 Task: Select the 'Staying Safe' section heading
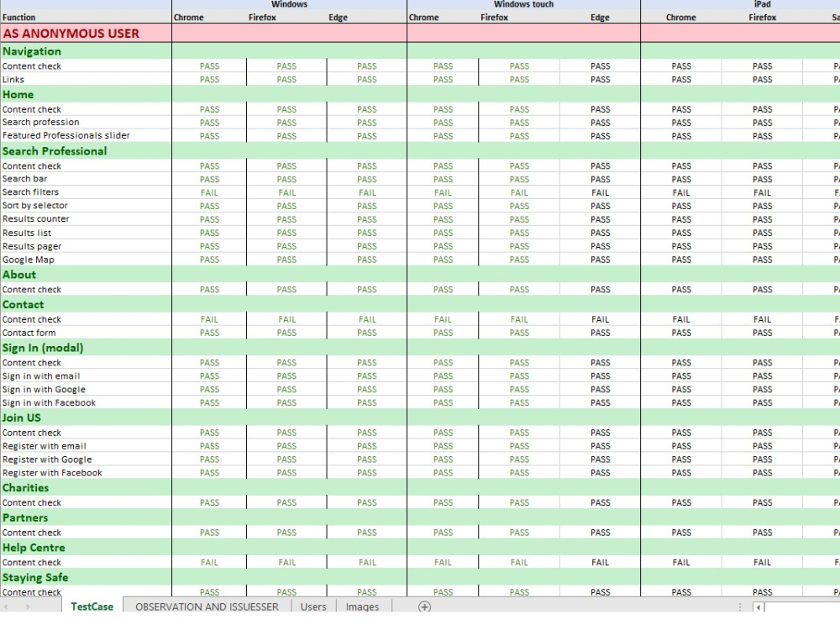pyautogui.click(x=86, y=578)
